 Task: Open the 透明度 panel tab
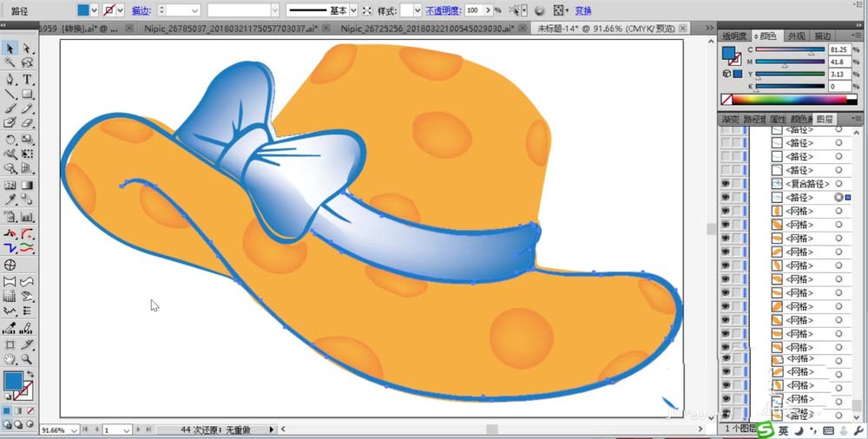pos(734,36)
